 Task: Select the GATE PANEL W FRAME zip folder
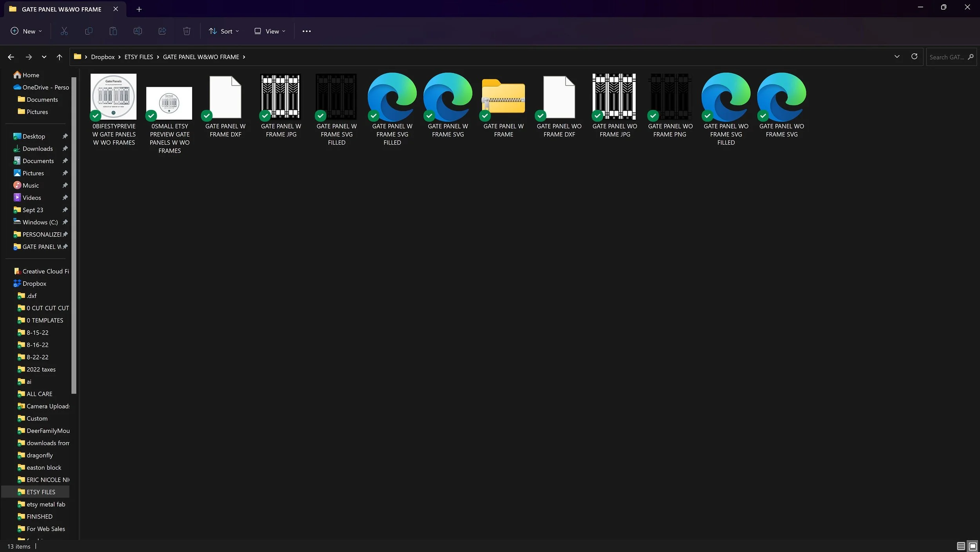coord(503,98)
